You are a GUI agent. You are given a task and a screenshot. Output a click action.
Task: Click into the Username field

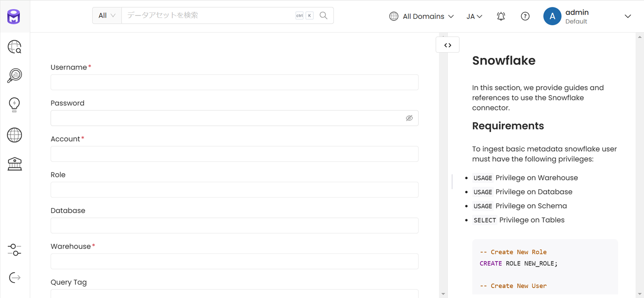click(x=234, y=82)
